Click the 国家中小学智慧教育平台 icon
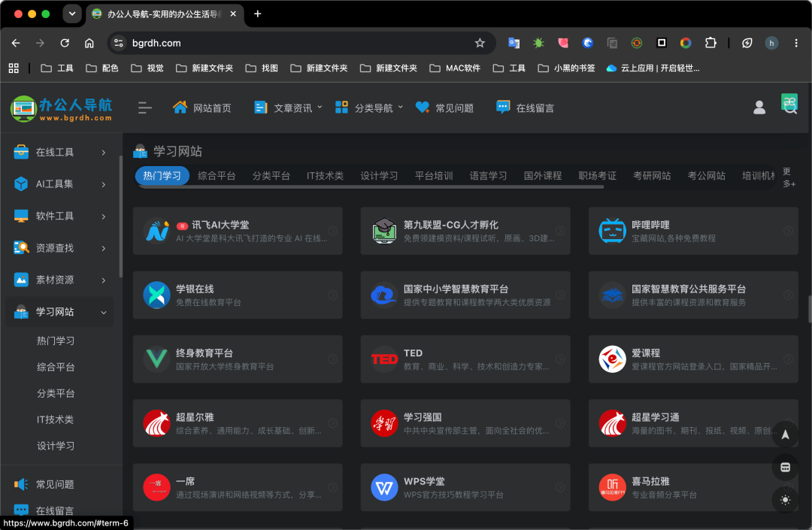 click(384, 295)
